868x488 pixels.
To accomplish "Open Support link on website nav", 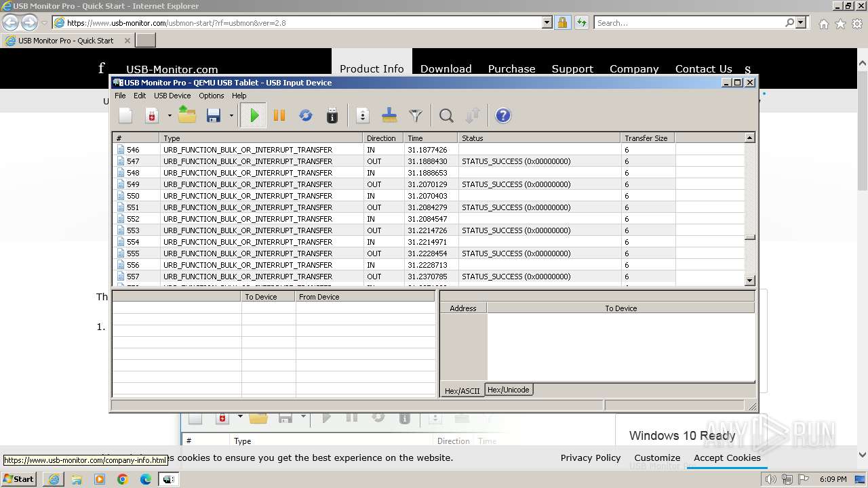I will click(572, 69).
